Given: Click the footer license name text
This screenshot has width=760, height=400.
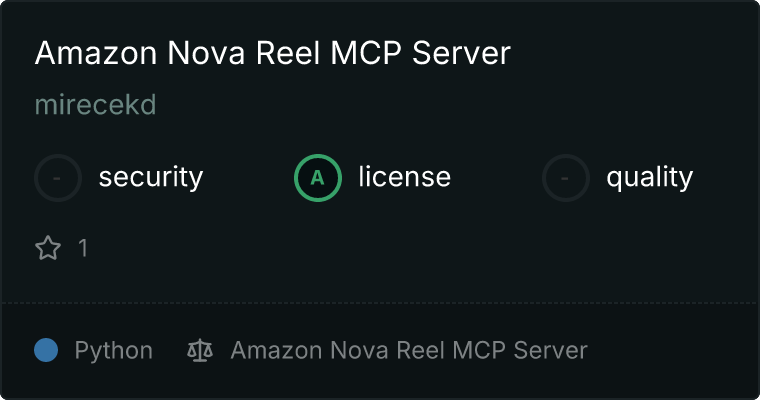Looking at the screenshot, I should point(409,350).
